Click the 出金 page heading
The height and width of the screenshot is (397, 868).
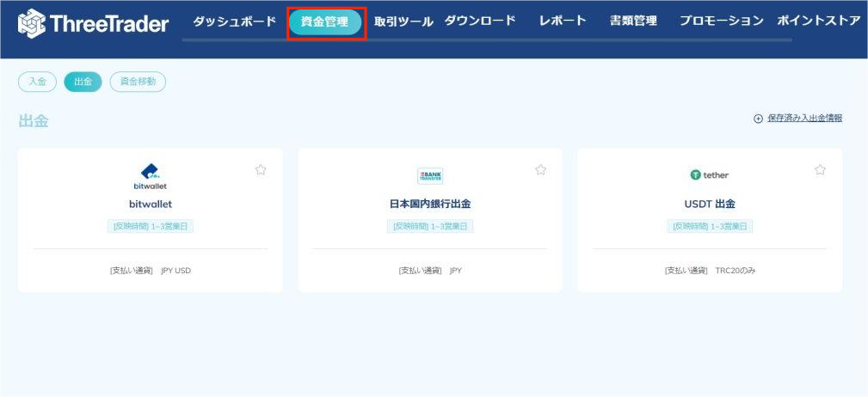(x=34, y=122)
